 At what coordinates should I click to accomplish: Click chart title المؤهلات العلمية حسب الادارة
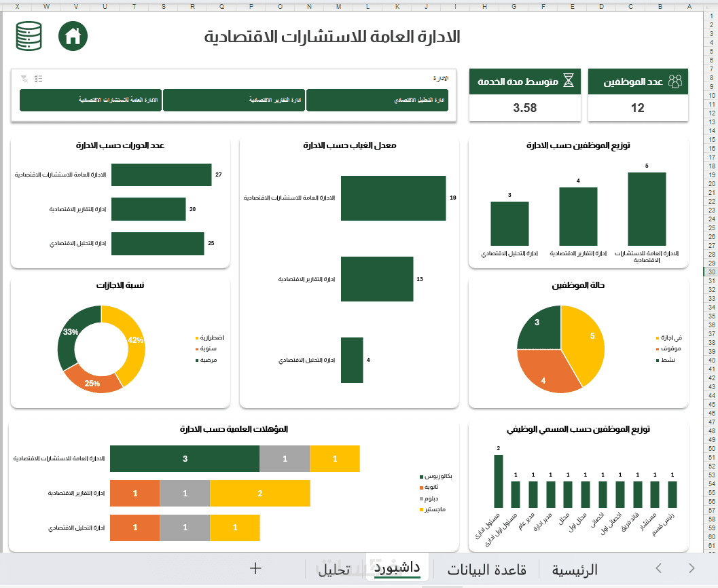pos(234,429)
